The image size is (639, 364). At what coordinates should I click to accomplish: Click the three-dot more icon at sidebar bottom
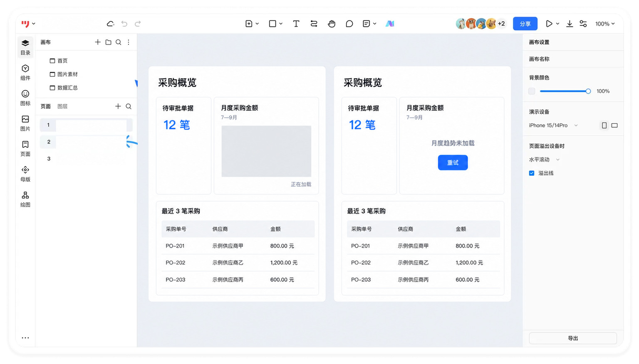(25, 338)
